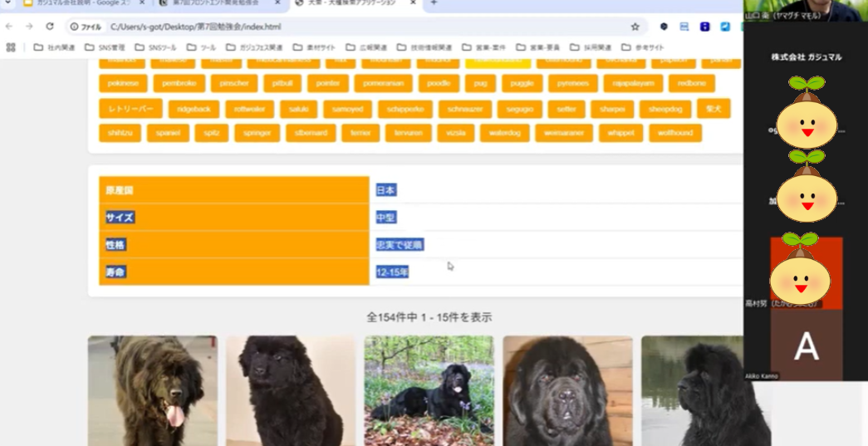Screen dimensions: 868x446
Task: Open the dog lying in forest photo
Action: (x=429, y=390)
